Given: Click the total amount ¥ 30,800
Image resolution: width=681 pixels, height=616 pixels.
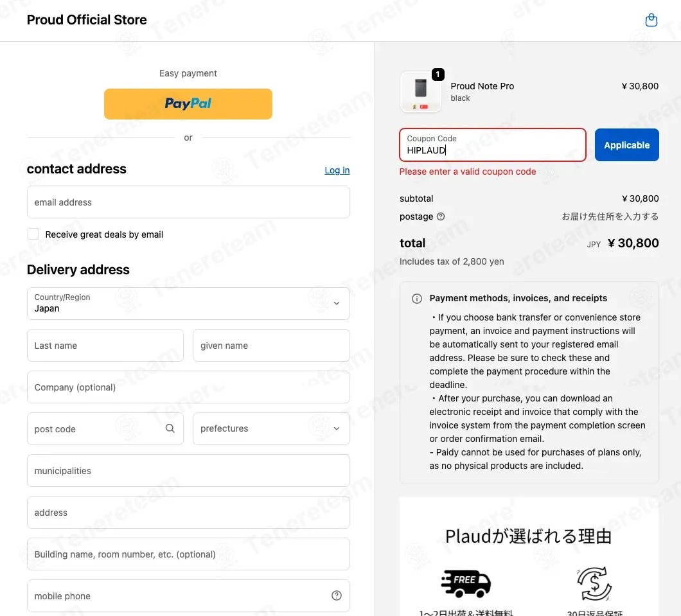Looking at the screenshot, I should [x=633, y=243].
